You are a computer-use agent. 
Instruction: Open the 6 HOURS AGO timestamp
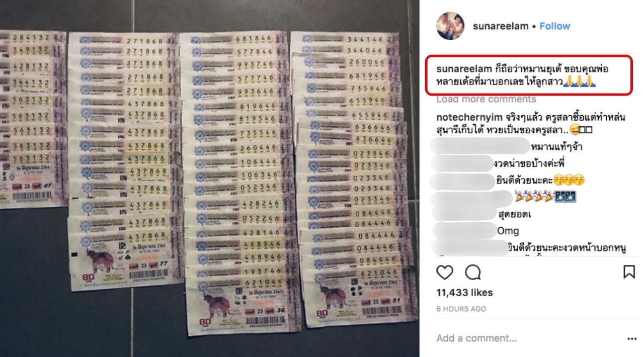coord(461,309)
